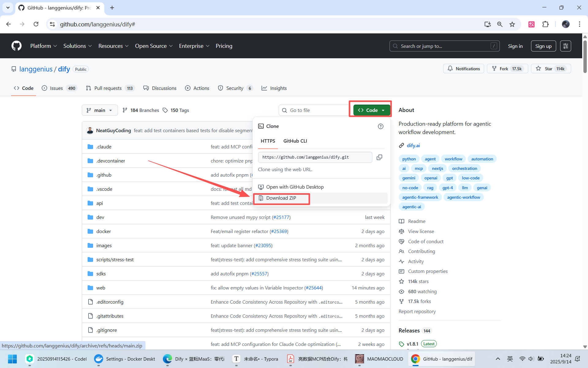Expand the Enterprise menu
588x368 pixels.
pyautogui.click(x=194, y=46)
